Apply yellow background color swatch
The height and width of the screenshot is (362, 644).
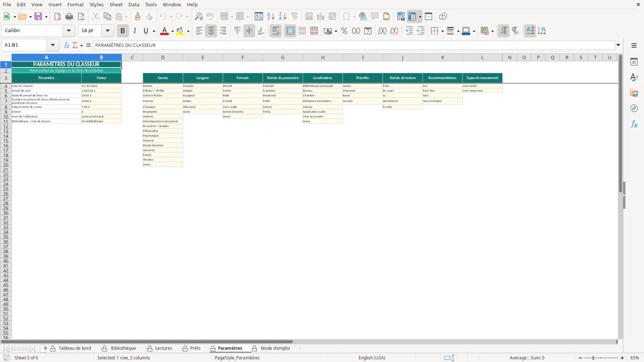tap(180, 31)
